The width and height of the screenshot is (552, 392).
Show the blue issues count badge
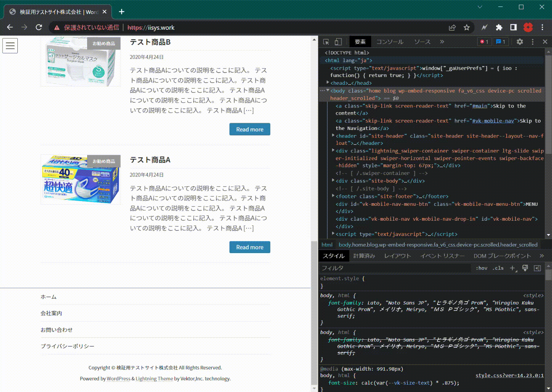tap(501, 42)
